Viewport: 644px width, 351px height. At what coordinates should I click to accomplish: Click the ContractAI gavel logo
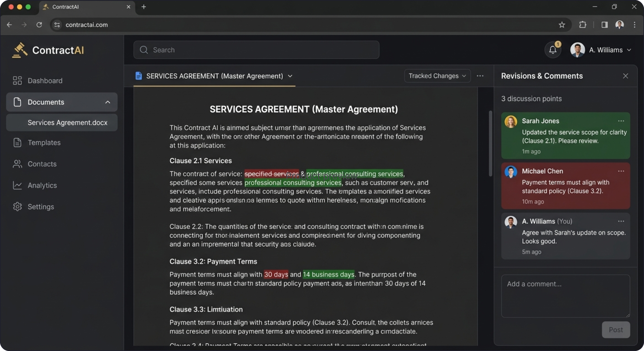pyautogui.click(x=20, y=50)
